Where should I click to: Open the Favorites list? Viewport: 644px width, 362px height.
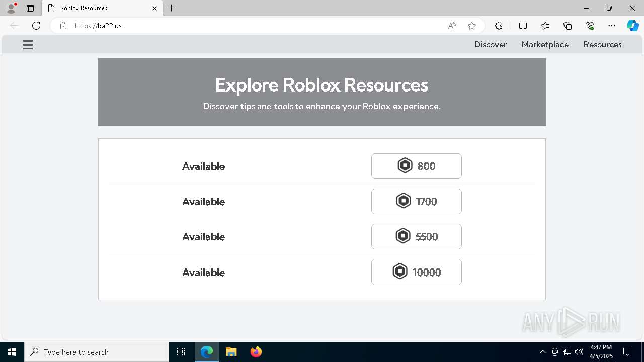(x=545, y=26)
